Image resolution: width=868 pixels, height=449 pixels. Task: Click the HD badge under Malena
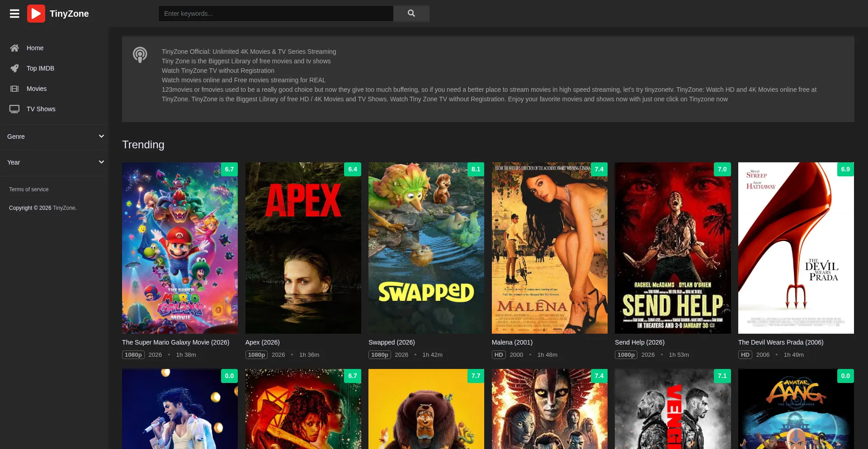click(499, 355)
